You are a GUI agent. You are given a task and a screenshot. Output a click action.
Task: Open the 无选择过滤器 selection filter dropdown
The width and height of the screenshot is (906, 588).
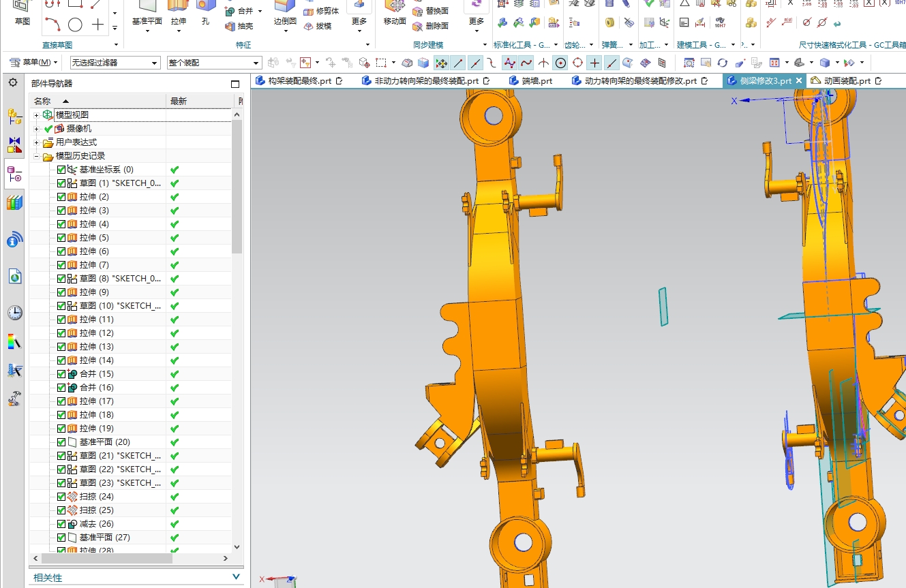pyautogui.click(x=115, y=63)
